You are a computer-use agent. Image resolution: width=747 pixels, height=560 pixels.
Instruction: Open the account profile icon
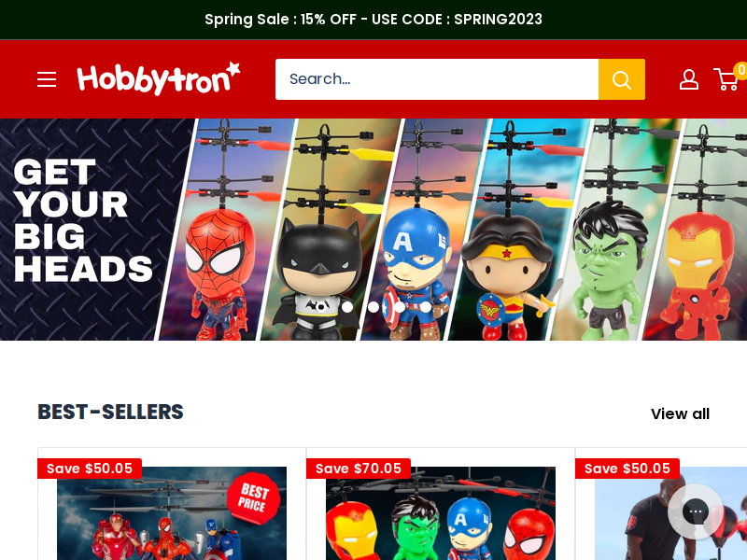[x=689, y=79]
